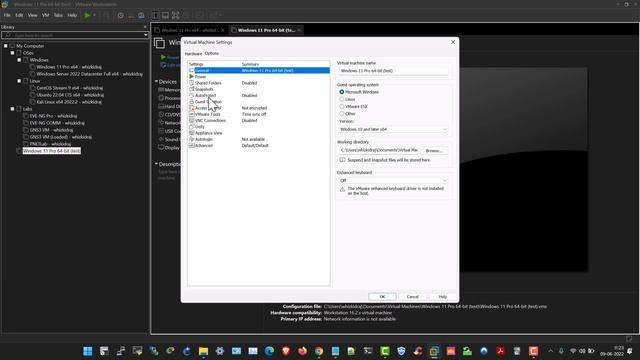640x360 pixels.
Task: Click the VMware Workstation taskbar icon
Action: (x=434, y=351)
